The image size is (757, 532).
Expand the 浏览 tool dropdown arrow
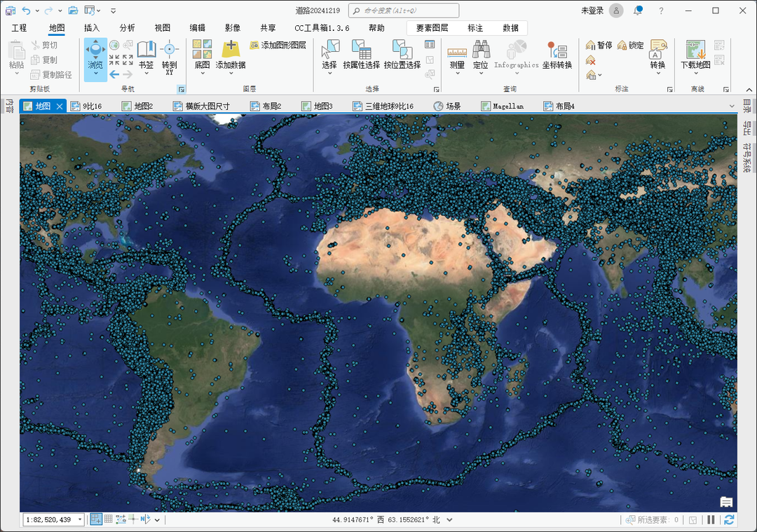95,74
